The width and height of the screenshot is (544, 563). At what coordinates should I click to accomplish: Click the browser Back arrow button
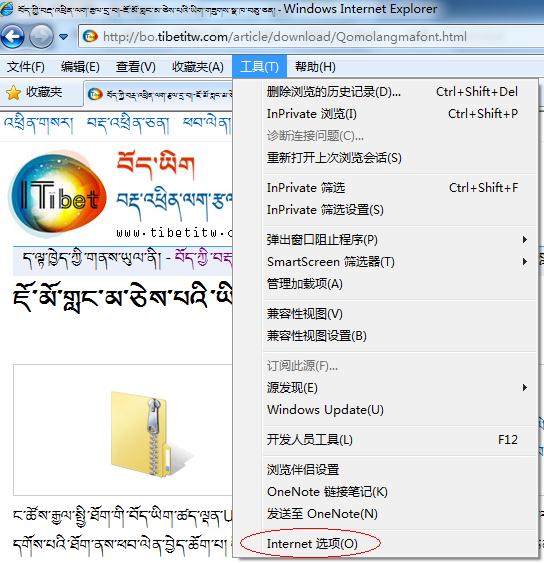click(x=13, y=37)
